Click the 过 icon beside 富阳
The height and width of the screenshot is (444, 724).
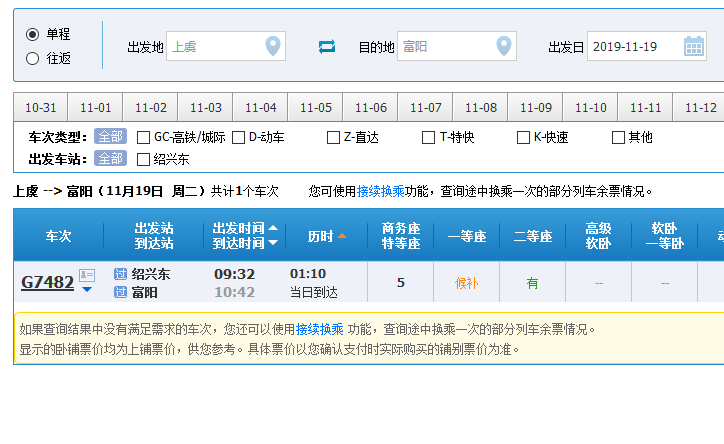[x=121, y=292]
